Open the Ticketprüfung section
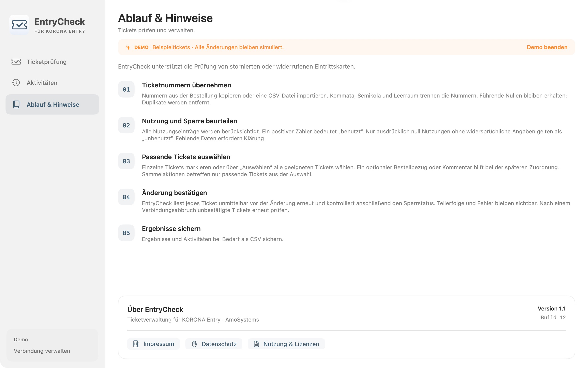 click(52, 62)
